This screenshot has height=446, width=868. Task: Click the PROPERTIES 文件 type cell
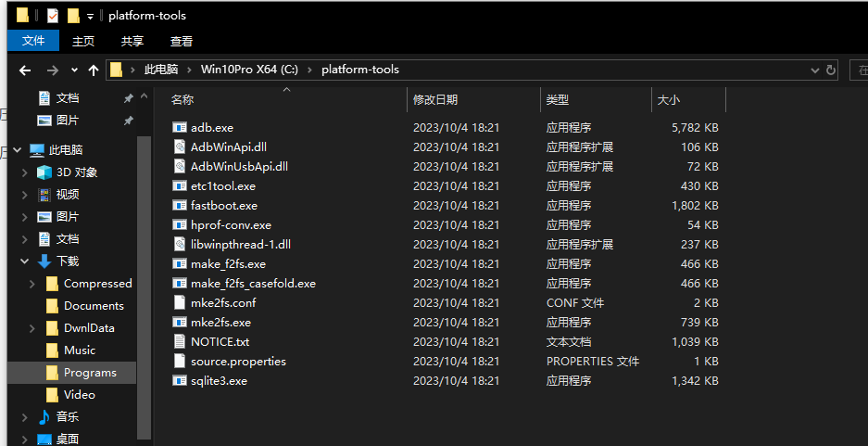[x=593, y=361]
